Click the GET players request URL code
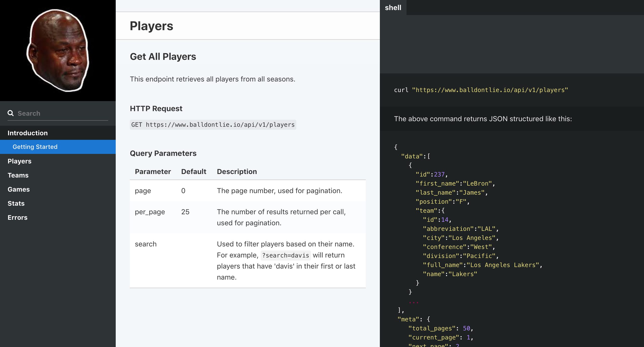Screen dimensions: 644x347 click(213, 125)
